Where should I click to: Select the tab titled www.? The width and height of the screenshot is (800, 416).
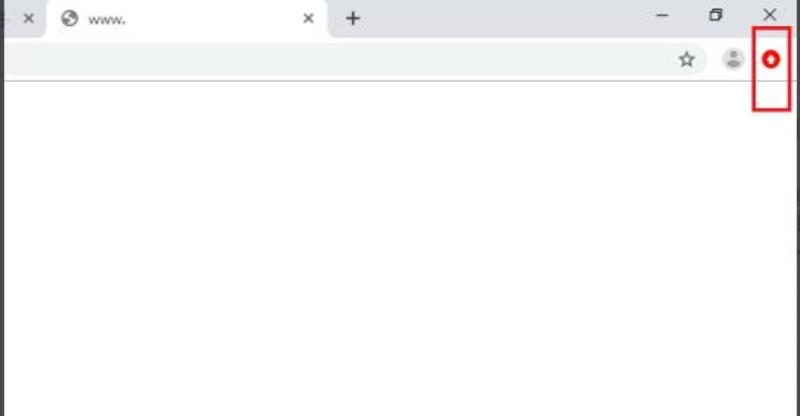188,19
